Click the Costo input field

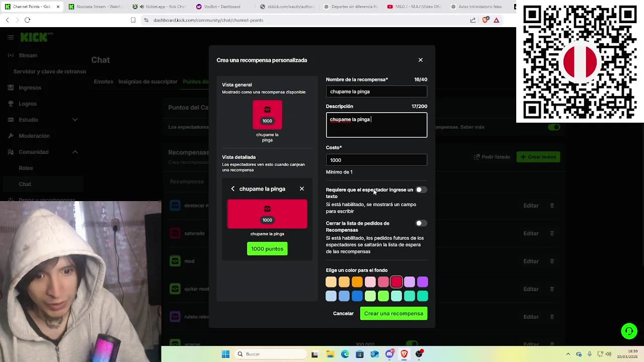pos(376,160)
